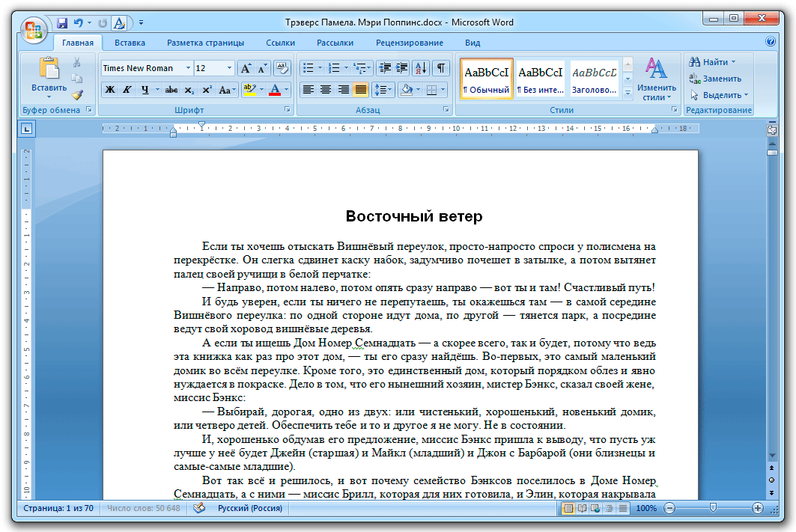The width and height of the screenshot is (796, 532).
Task: Apply subscript formatting
Action: (x=189, y=91)
